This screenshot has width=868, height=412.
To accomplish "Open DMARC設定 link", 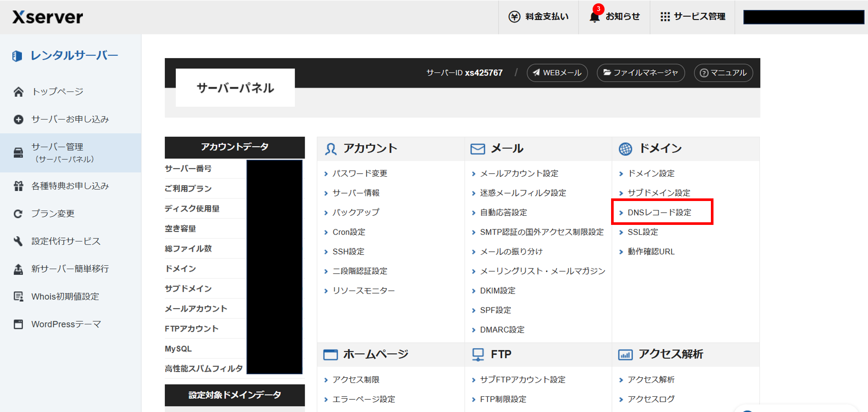I will [502, 330].
